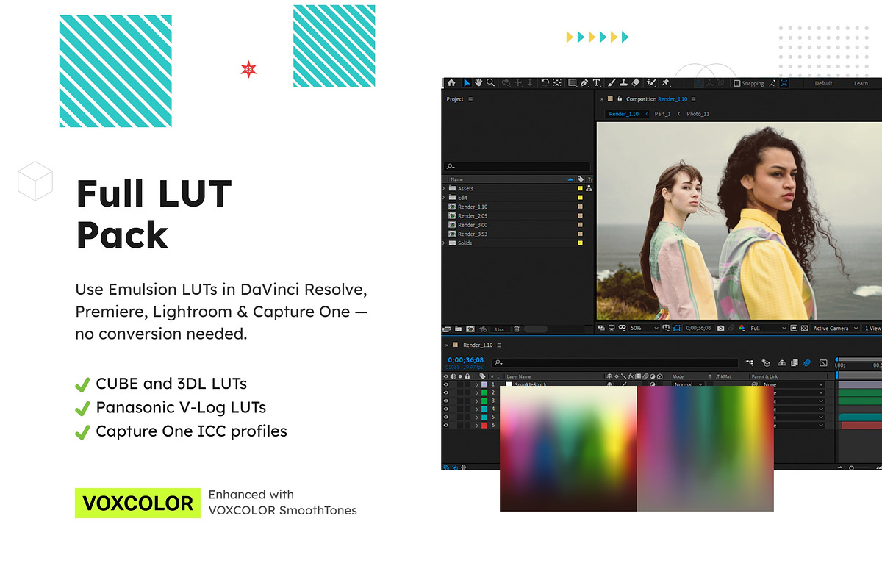
Task: Expand layer 1 properties chevron
Action: click(x=476, y=384)
